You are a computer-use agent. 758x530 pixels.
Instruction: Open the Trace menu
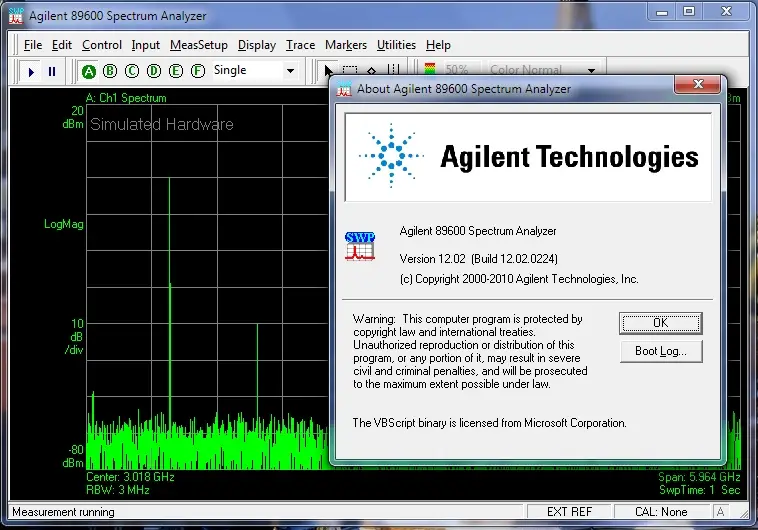[300, 45]
